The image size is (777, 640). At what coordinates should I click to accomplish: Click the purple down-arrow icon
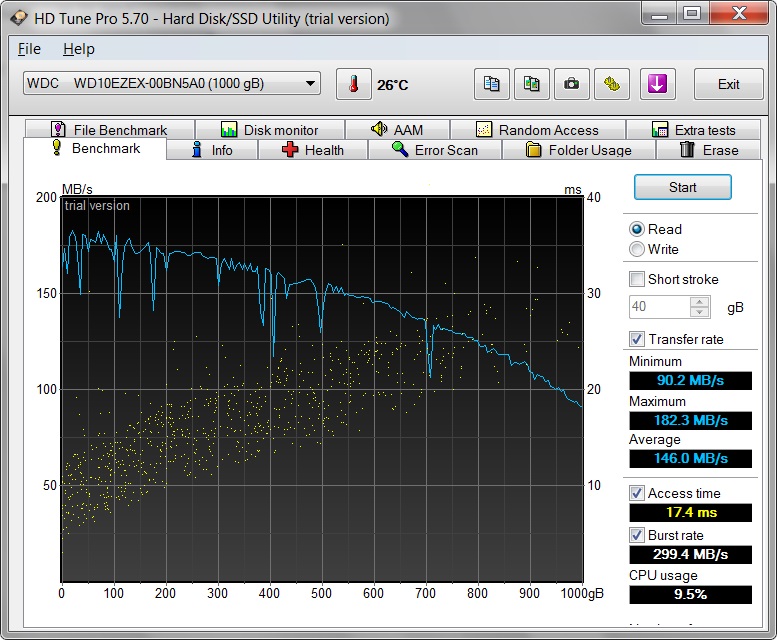pyautogui.click(x=656, y=84)
